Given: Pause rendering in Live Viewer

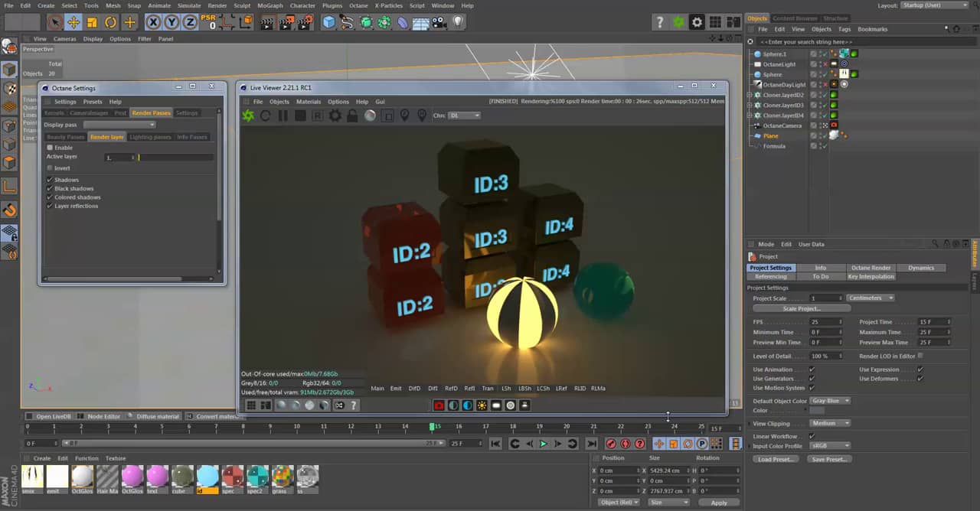Looking at the screenshot, I should coord(283,116).
